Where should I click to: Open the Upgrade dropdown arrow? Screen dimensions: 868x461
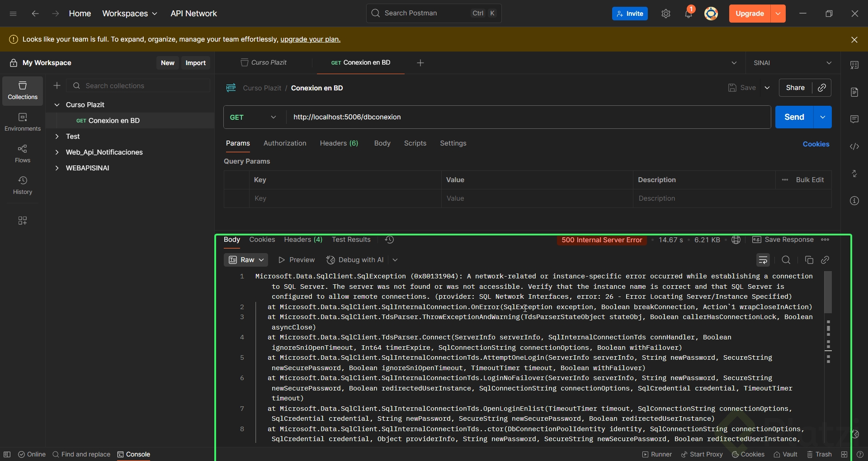(778, 14)
